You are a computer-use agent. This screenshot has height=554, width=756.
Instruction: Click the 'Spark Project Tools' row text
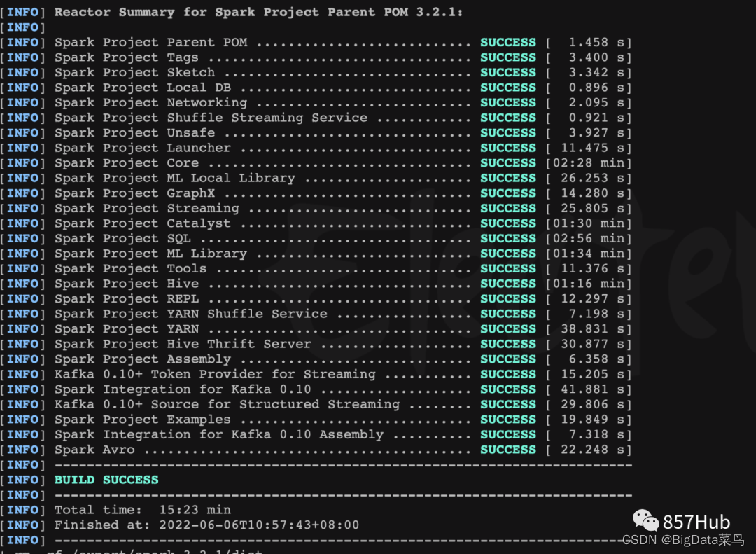tap(131, 268)
